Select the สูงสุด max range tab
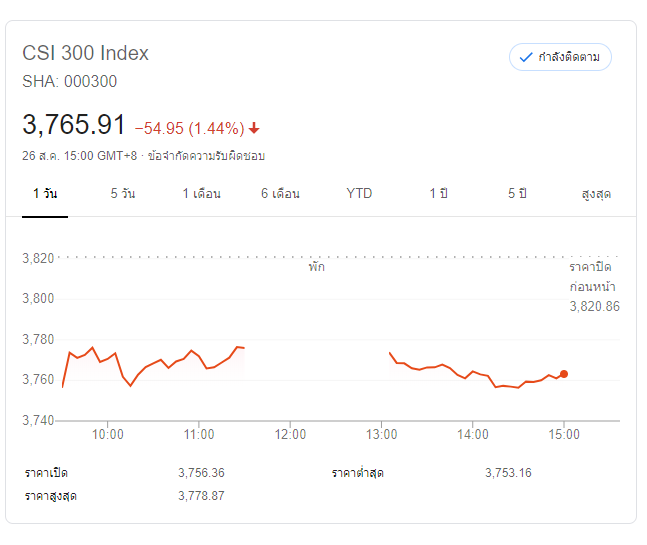 [596, 193]
